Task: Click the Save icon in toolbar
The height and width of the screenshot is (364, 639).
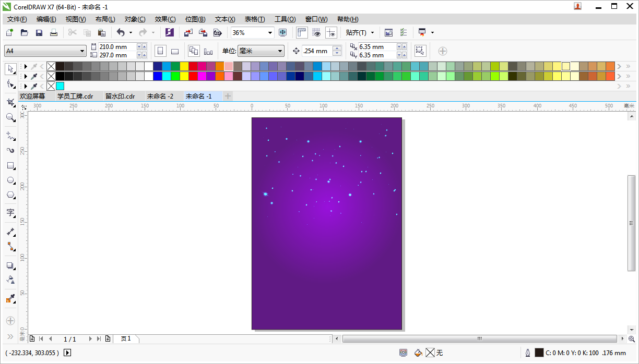Action: 39,32
